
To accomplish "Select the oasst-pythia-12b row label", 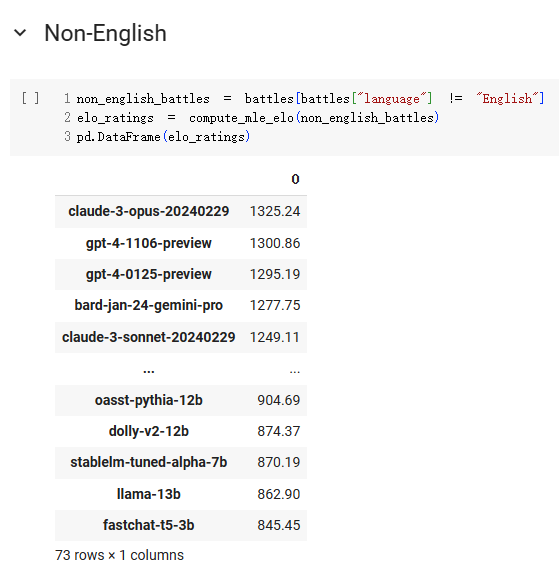I will (149, 400).
